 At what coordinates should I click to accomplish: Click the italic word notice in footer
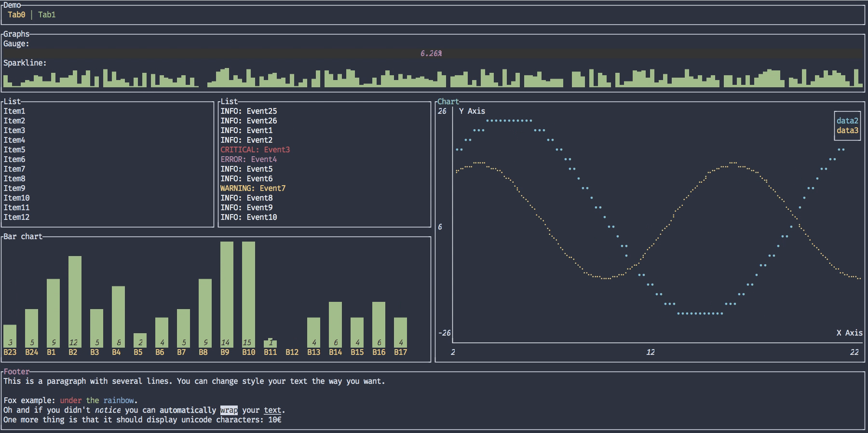click(108, 410)
